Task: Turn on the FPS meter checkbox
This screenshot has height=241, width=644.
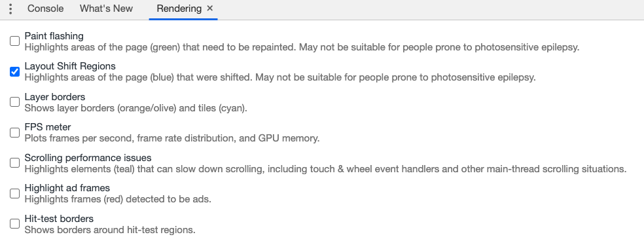Action: [15, 132]
